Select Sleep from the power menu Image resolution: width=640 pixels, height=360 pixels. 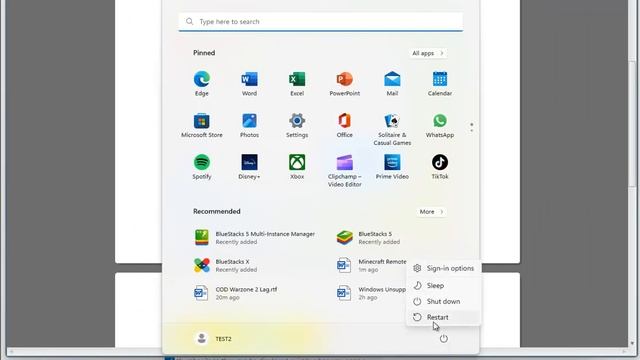pyautogui.click(x=444, y=285)
